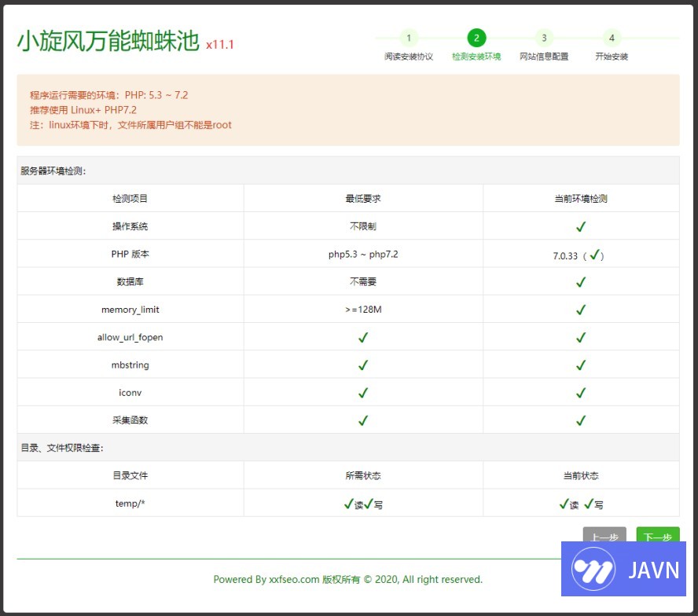The image size is (698, 616).
Task: Click the current-environment checkmark for memory_limit
Action: pyautogui.click(x=581, y=310)
